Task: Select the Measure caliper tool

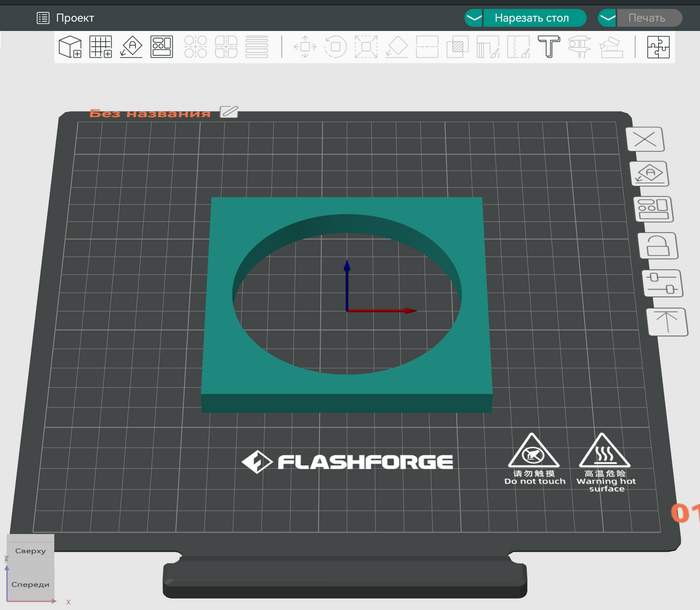Action: pos(579,47)
